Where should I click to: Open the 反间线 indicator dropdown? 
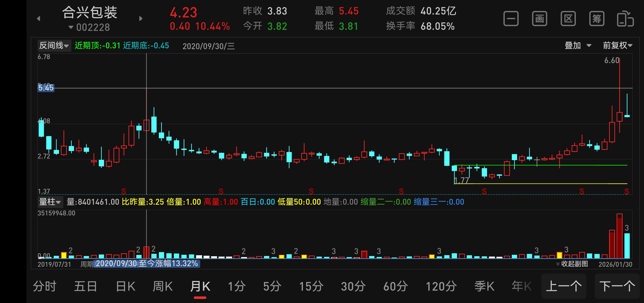coord(54,46)
